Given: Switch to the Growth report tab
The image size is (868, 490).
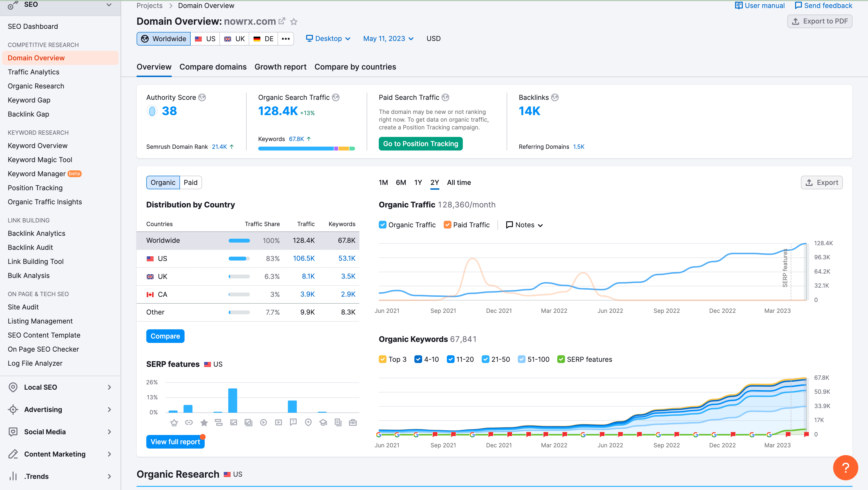Looking at the screenshot, I should pos(280,66).
